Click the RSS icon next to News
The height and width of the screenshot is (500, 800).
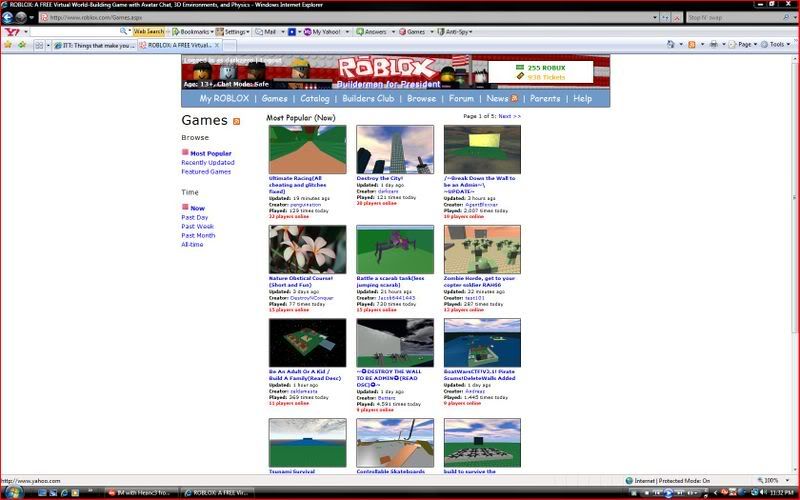pyautogui.click(x=515, y=99)
